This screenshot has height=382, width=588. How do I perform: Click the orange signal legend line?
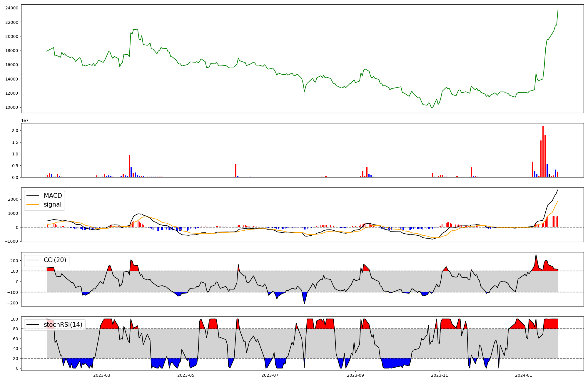(x=33, y=205)
